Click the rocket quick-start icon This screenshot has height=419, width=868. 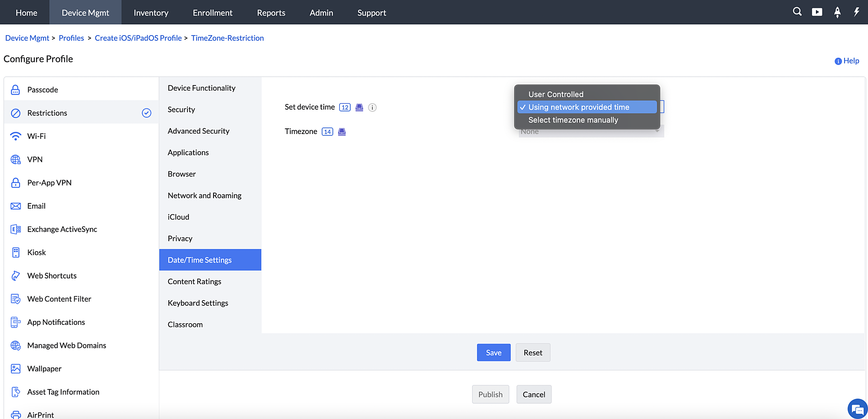pos(837,12)
